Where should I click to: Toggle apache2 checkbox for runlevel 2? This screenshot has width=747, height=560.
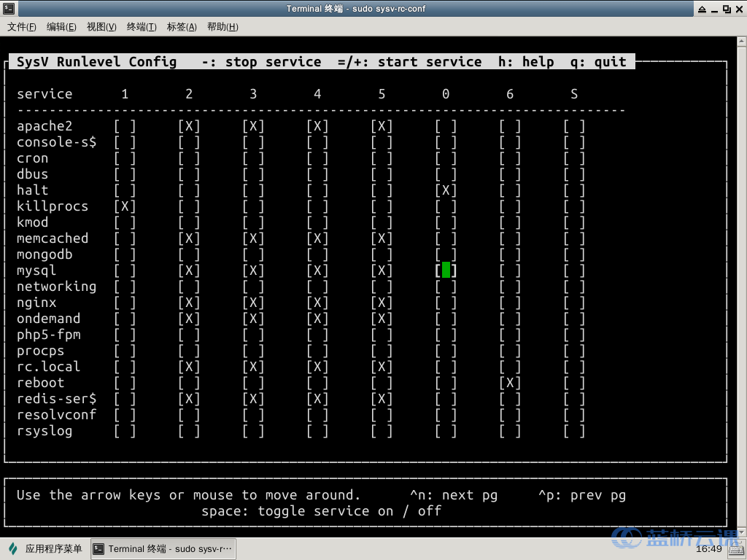[x=189, y=126]
